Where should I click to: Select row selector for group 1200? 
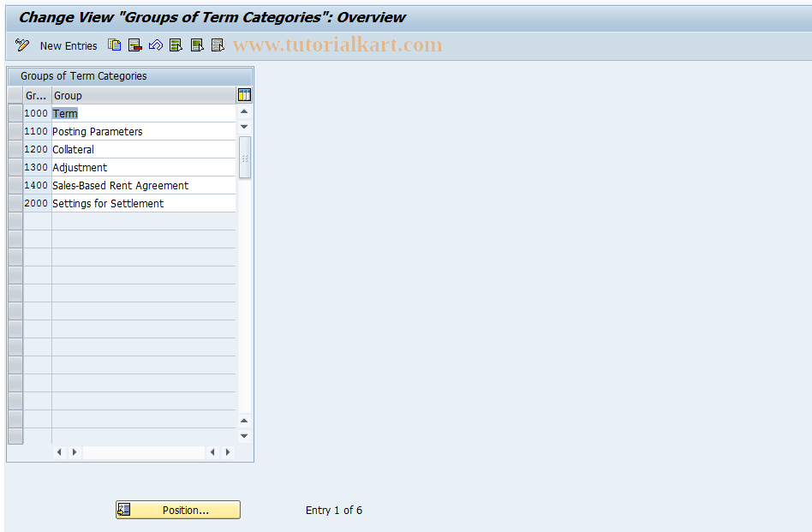point(15,149)
